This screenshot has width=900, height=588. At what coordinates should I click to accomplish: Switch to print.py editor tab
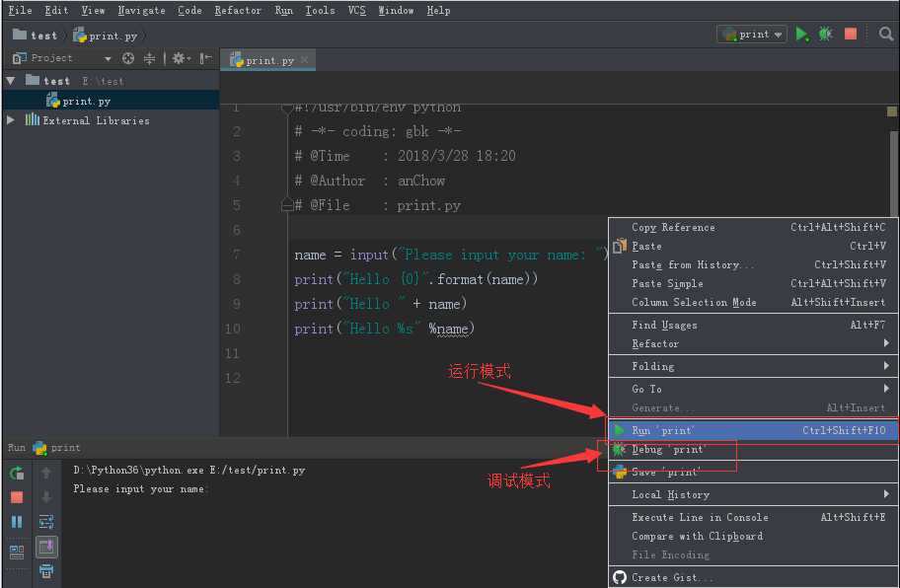tap(268, 59)
